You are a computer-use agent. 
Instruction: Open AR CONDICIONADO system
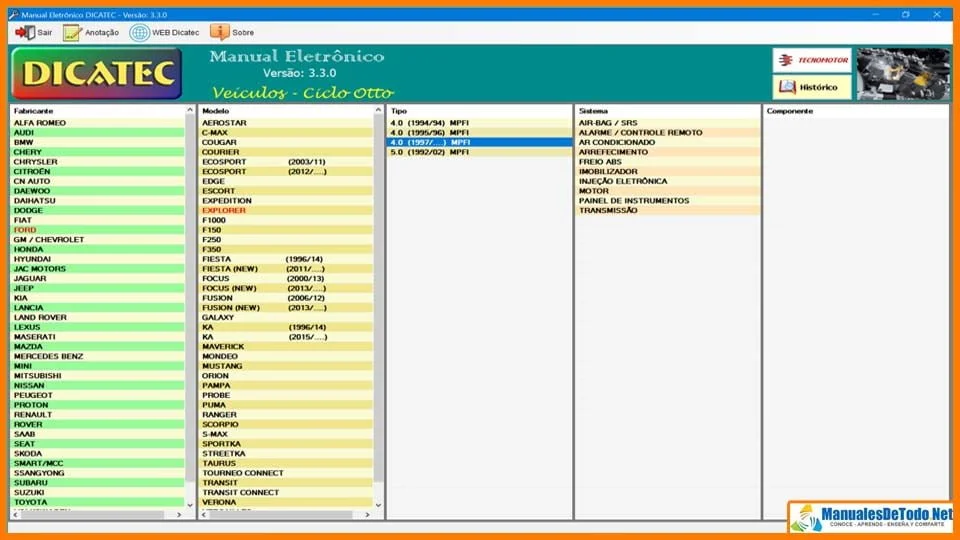[669, 143]
